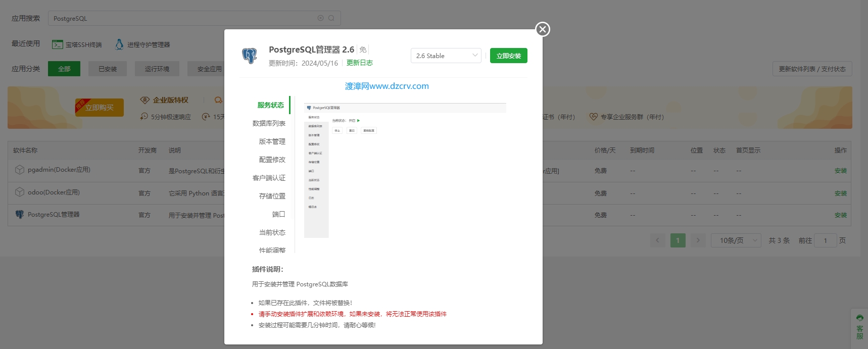Select the 版本管理 tab
The height and width of the screenshot is (349, 868).
(x=272, y=141)
